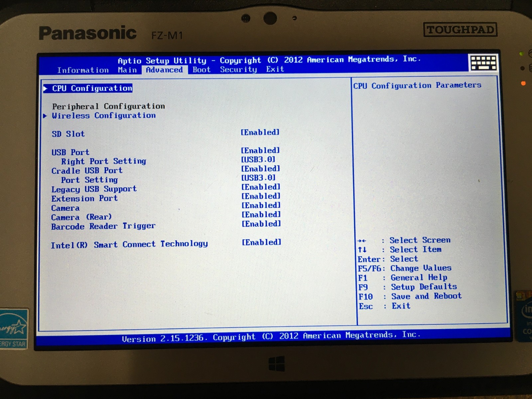Tap Esc Exit help line
Viewport: 532px width, 399px height.
(x=384, y=306)
